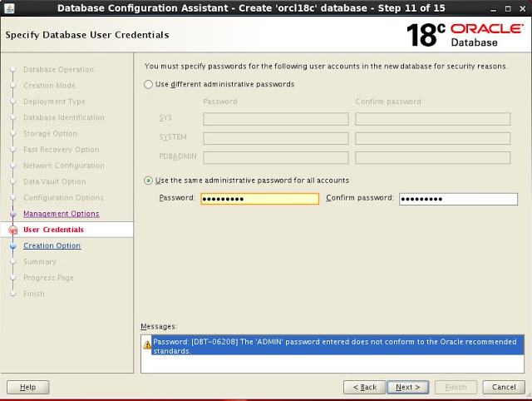The height and width of the screenshot is (401, 532).
Task: Select User Credentials in step list
Action: [x=53, y=230]
